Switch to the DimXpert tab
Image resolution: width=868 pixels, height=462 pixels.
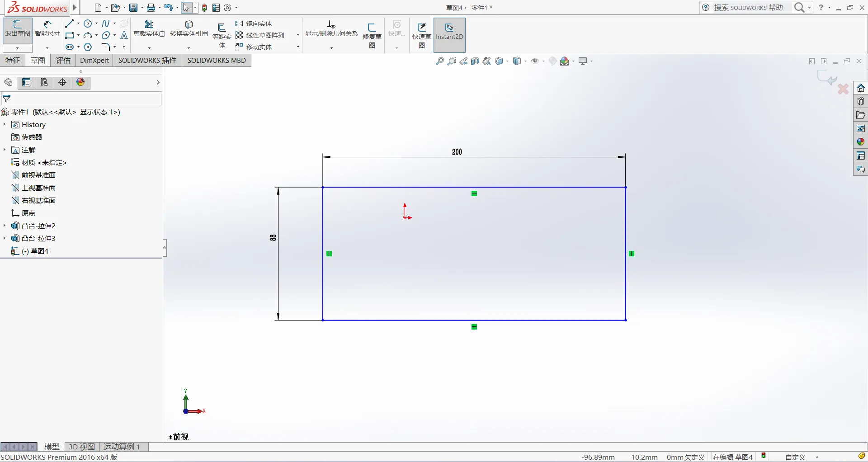coord(94,61)
